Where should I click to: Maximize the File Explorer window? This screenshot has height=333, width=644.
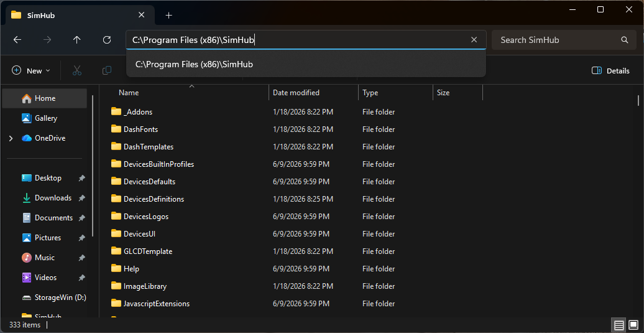[600, 9]
